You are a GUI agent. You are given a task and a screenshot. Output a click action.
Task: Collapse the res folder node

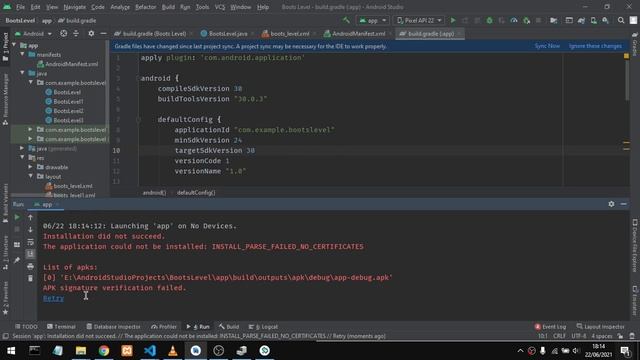22,158
